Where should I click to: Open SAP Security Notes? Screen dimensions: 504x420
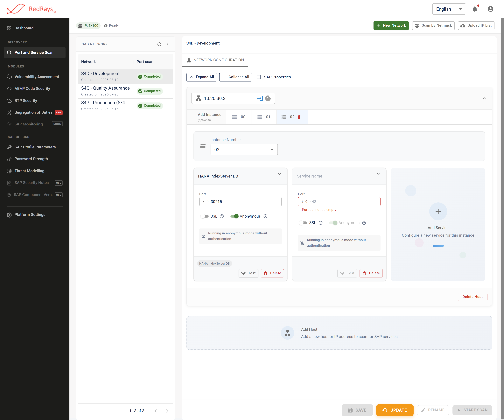click(35, 183)
